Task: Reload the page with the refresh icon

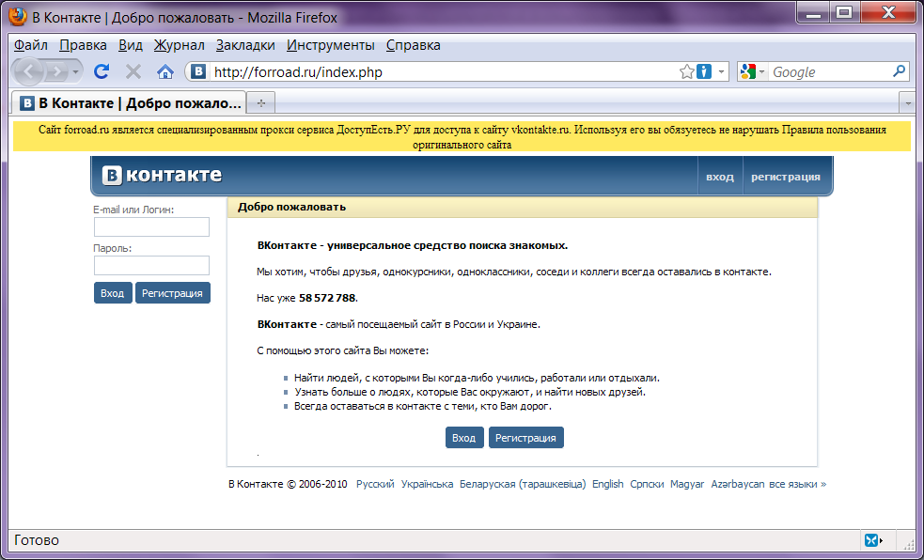Action: click(102, 71)
